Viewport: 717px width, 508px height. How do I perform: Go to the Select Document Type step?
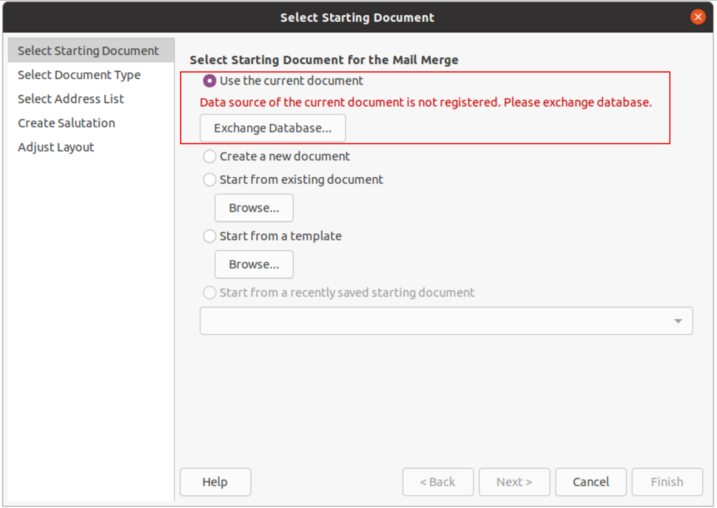(79, 75)
